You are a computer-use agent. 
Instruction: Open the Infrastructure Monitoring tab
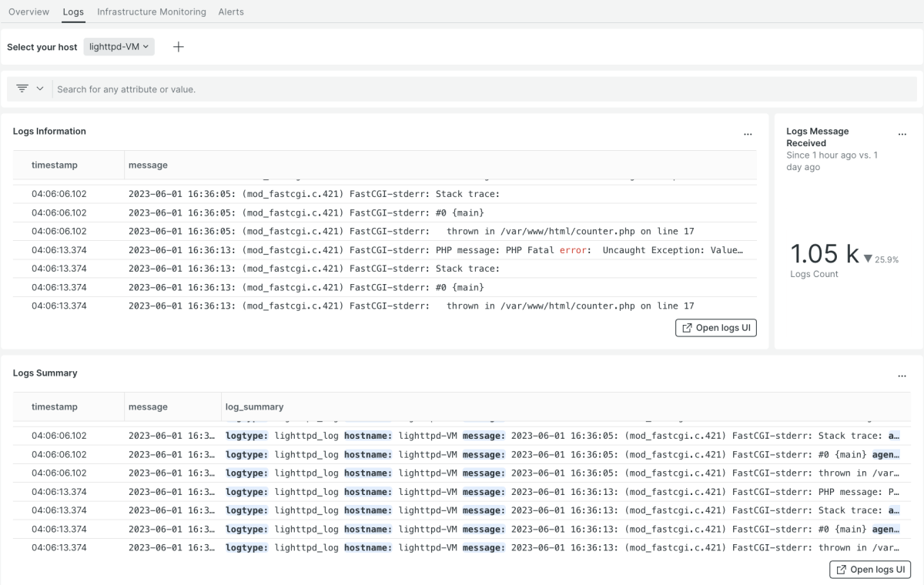pyautogui.click(x=152, y=12)
